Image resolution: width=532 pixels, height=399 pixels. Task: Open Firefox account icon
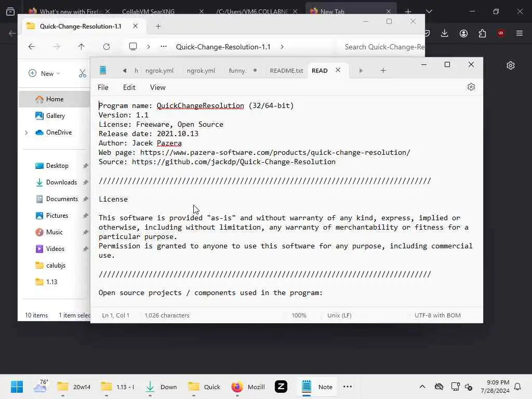pyautogui.click(x=463, y=33)
